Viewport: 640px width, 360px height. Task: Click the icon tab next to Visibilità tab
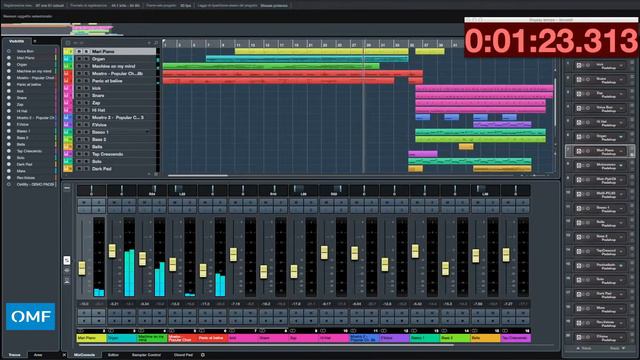[35, 41]
